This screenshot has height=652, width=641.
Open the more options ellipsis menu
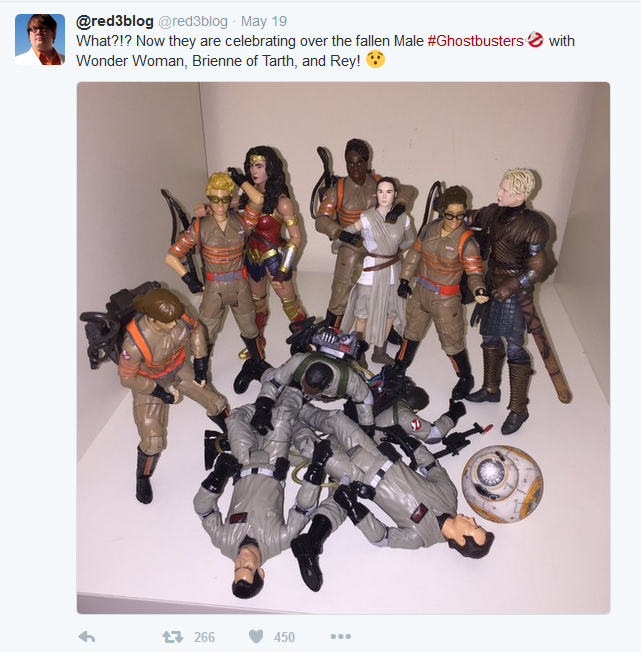coord(340,637)
